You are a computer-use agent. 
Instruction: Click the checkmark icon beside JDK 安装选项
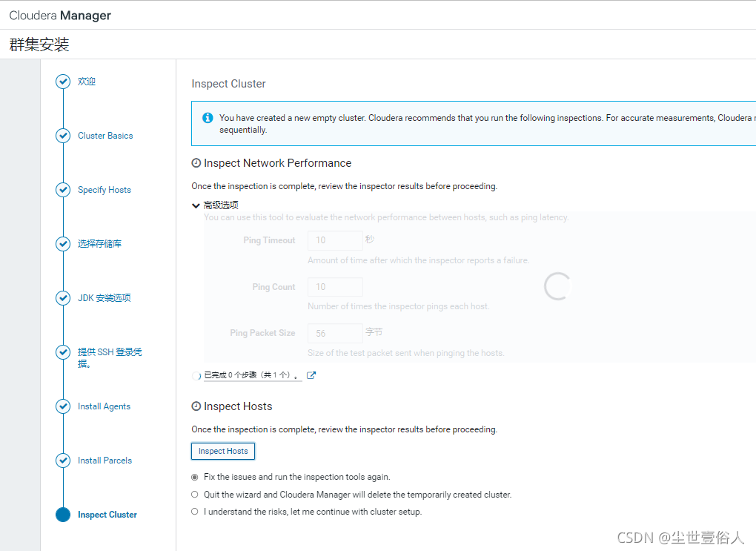pyautogui.click(x=63, y=297)
